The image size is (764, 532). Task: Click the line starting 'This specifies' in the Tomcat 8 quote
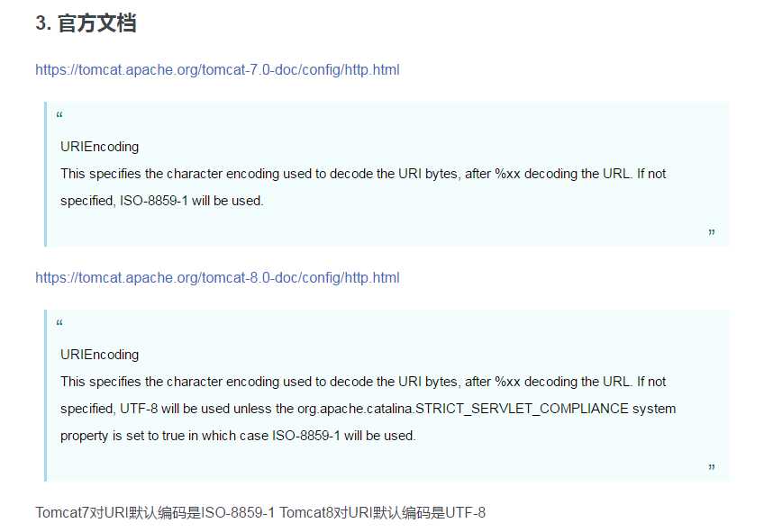point(363,382)
